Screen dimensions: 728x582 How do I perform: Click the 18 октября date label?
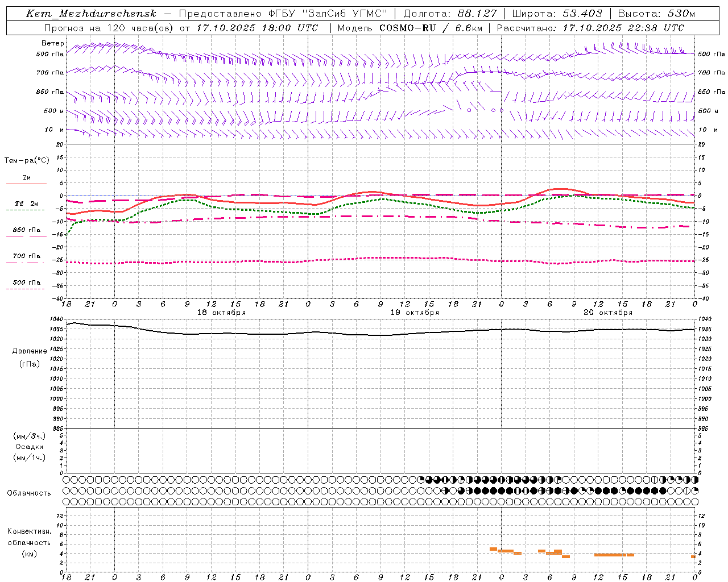tap(222, 313)
